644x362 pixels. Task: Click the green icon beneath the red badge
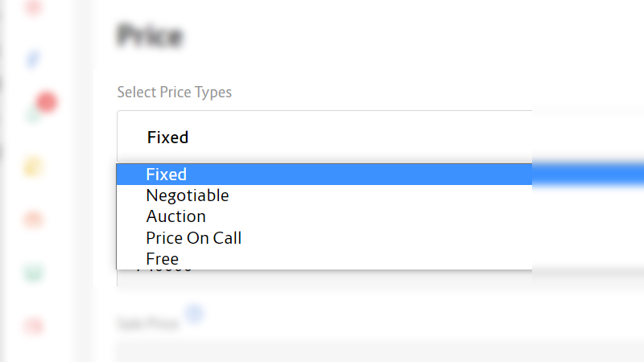[33, 116]
